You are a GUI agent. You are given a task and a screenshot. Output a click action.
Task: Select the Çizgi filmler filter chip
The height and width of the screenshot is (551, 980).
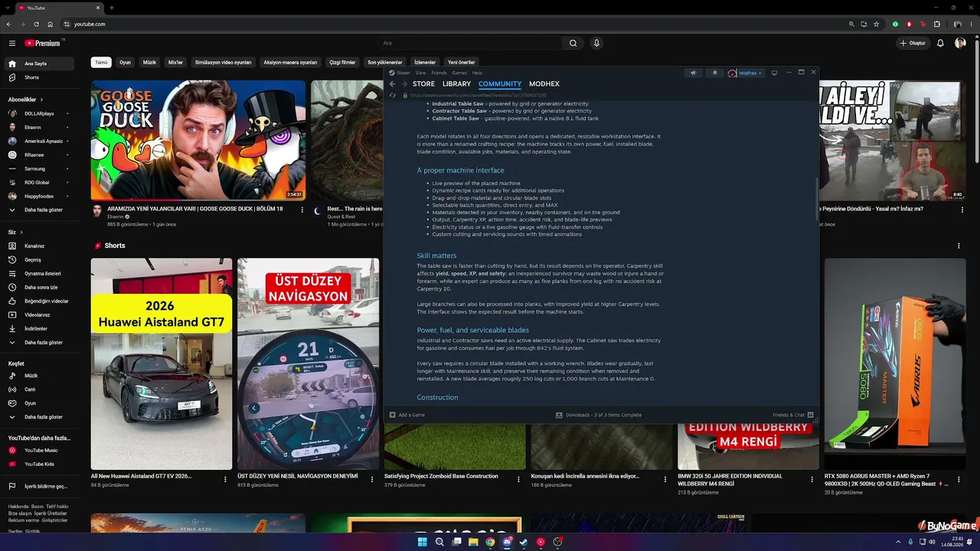(x=342, y=62)
